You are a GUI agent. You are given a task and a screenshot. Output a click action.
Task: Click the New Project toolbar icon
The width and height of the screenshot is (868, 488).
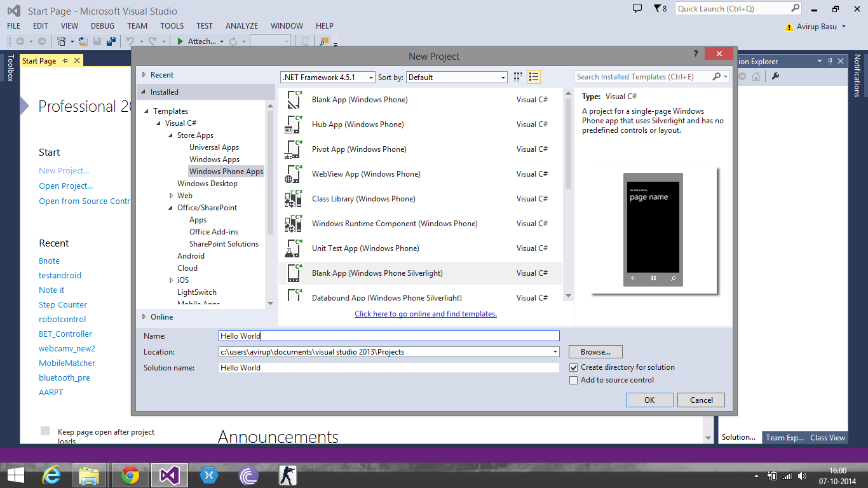click(62, 41)
